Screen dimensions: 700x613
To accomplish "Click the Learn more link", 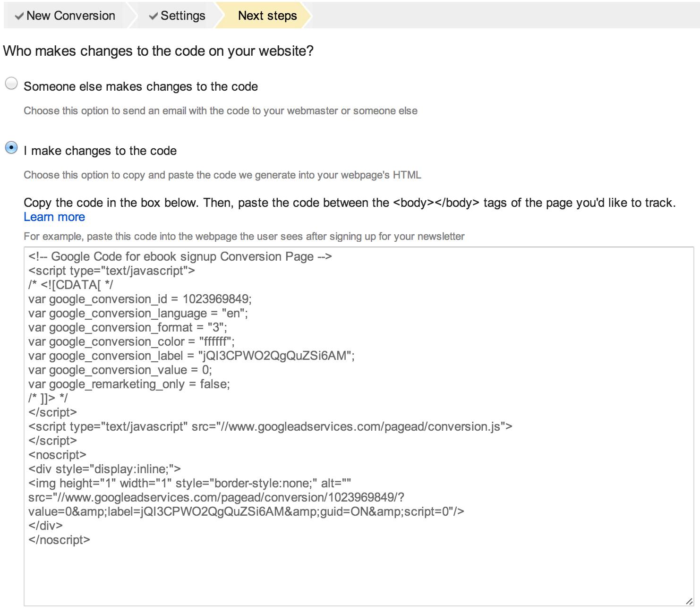I will click(x=54, y=217).
